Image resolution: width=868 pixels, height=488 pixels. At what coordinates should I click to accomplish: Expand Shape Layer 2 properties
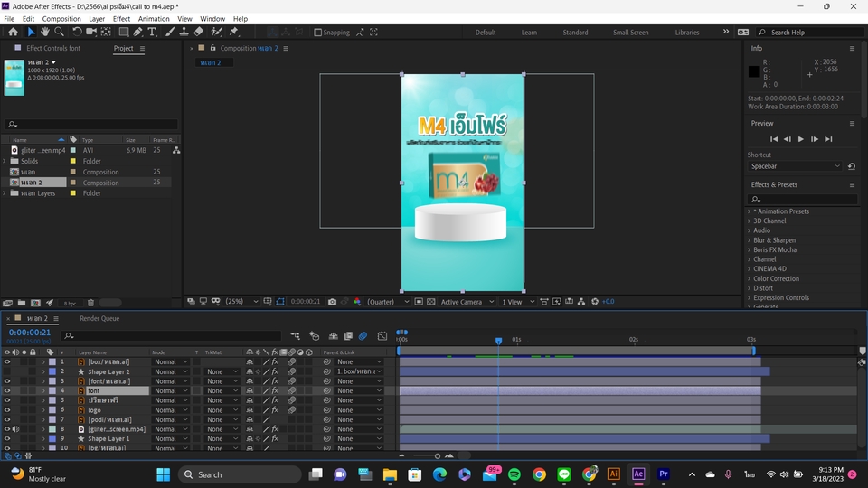point(43,371)
